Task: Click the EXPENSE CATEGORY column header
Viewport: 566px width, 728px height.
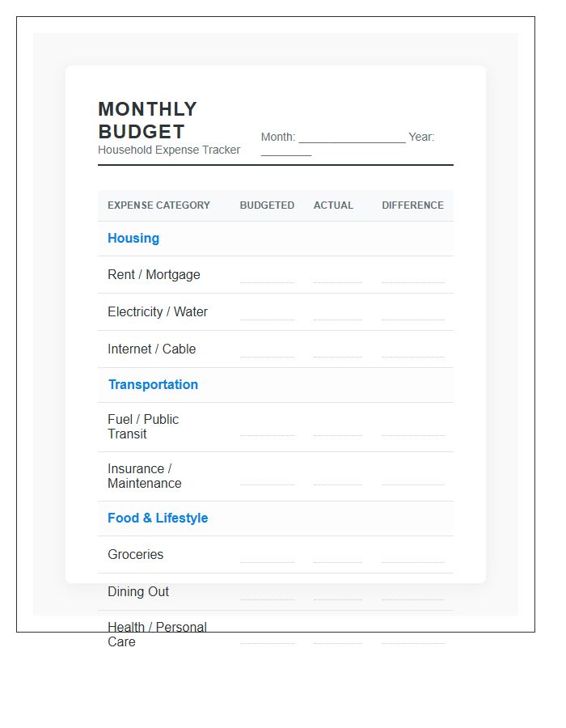Action: [158, 205]
